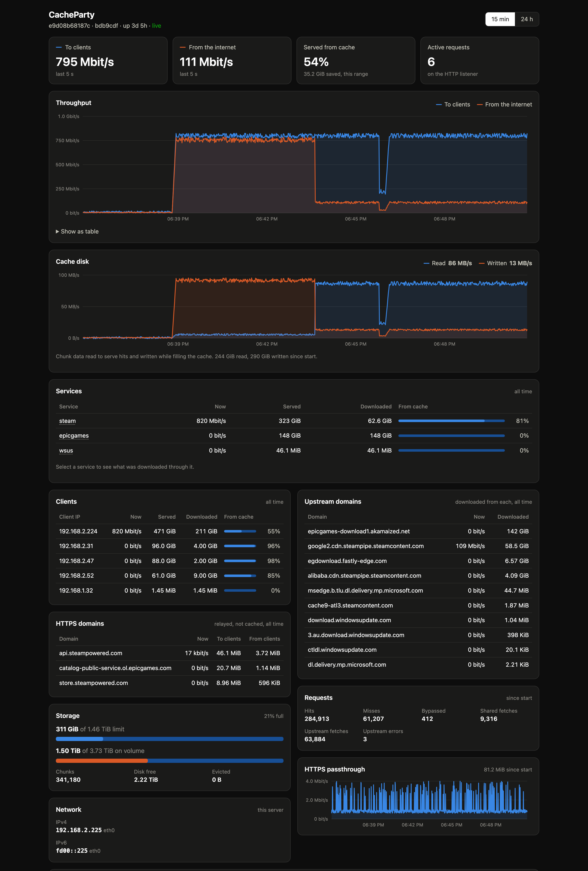
Task: Click the IPv4 address 192.168.2.225
Action: click(x=79, y=830)
